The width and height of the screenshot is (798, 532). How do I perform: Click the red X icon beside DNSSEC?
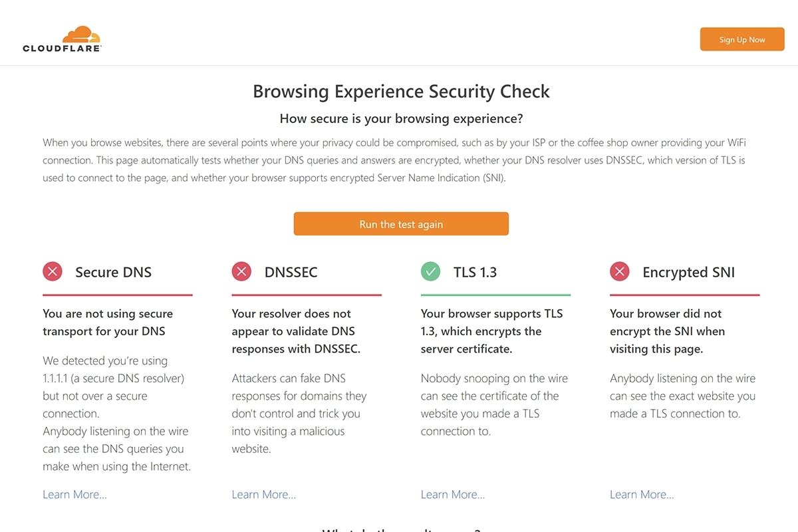(x=241, y=271)
